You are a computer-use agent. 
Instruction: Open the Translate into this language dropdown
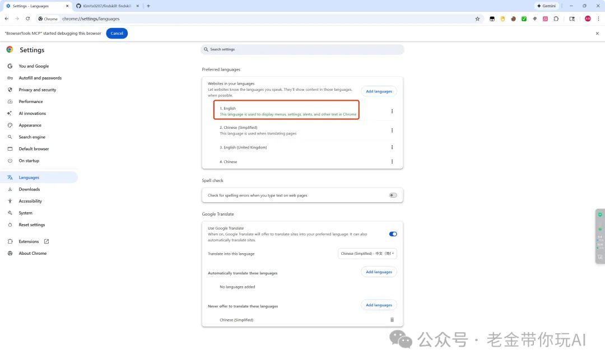[x=367, y=254]
